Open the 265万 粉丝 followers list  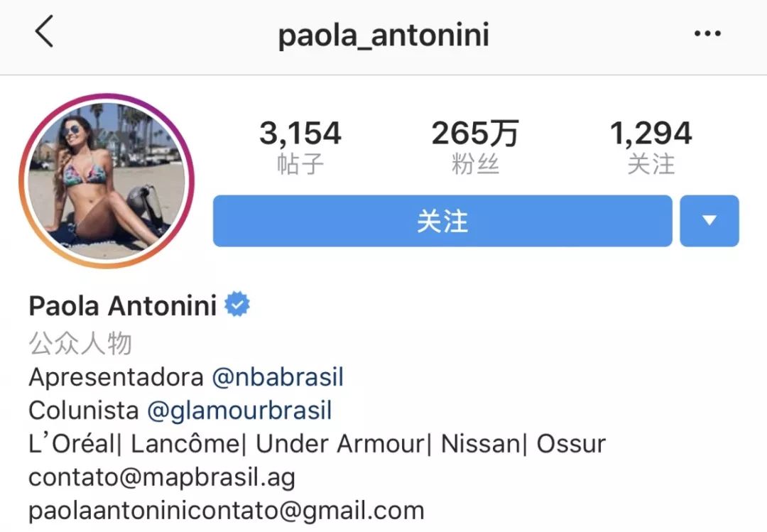pos(475,147)
